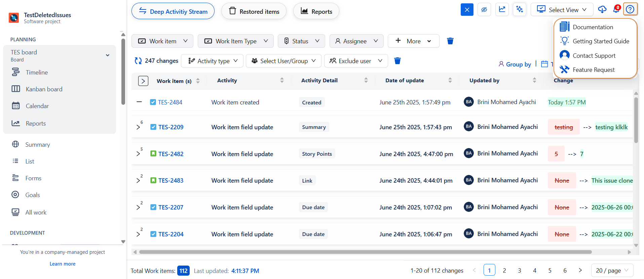
Task: Collapse the TES-2484 row
Action: [x=139, y=102]
